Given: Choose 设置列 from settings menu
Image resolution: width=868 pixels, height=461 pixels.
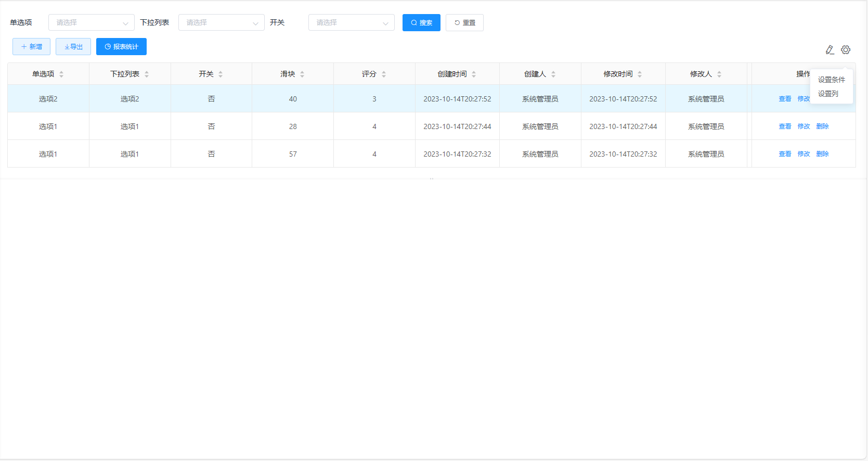Looking at the screenshot, I should [x=828, y=94].
